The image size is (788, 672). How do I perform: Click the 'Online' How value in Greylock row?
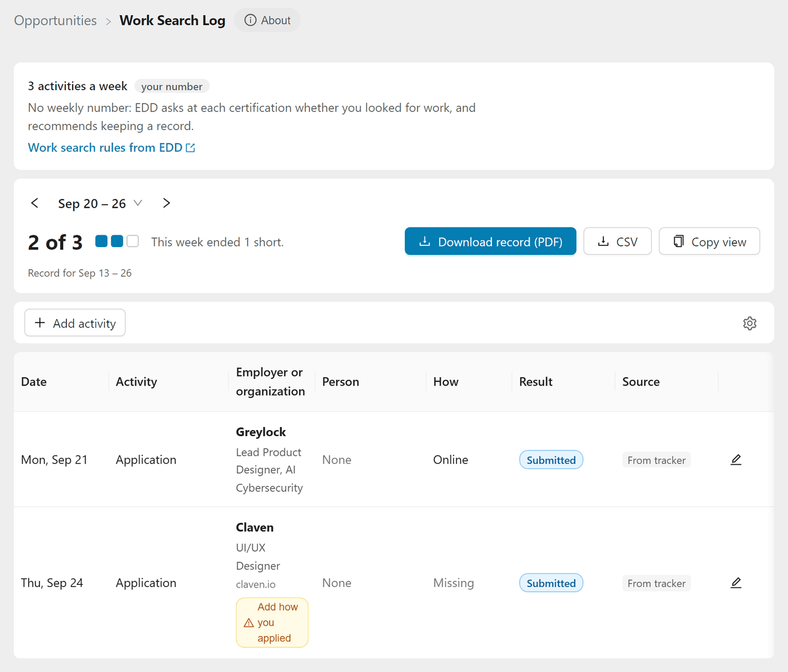point(451,460)
